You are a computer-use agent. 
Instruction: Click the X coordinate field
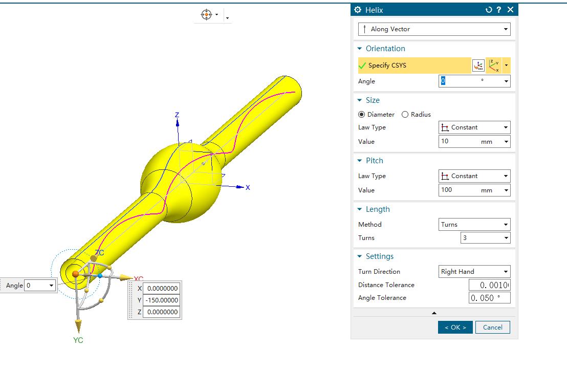pos(162,288)
